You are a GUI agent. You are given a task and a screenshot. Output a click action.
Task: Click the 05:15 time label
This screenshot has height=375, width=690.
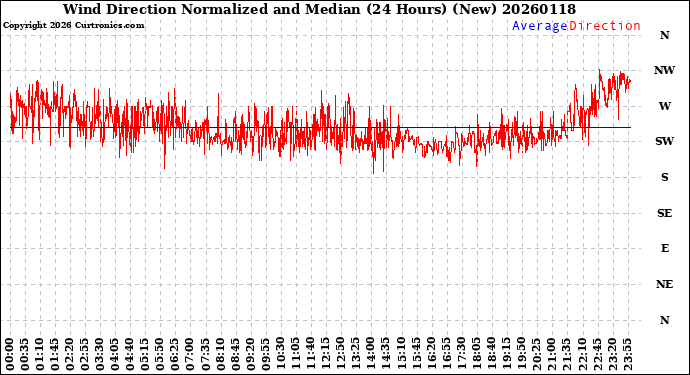click(x=145, y=355)
